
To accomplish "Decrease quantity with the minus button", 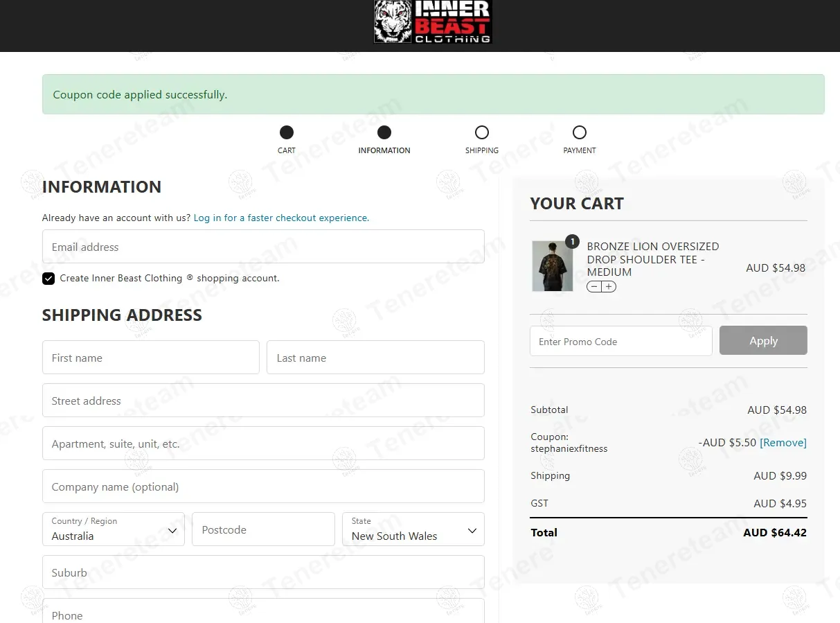I will 594,287.
